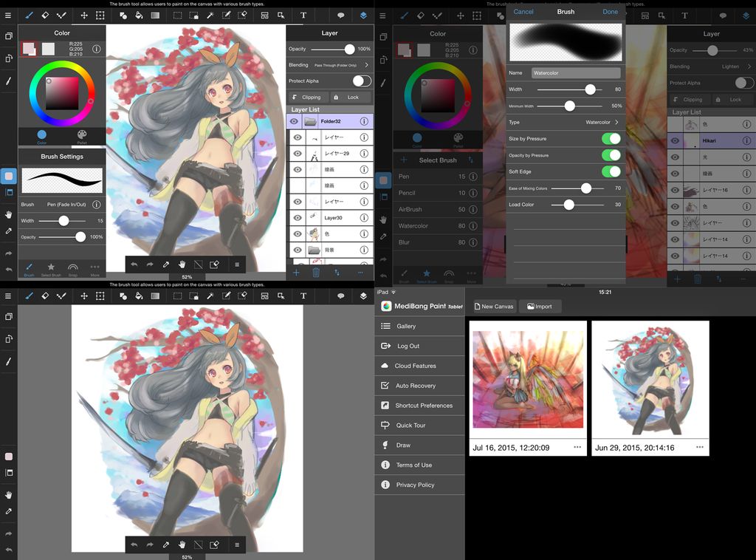The height and width of the screenshot is (560, 756).
Task: Open options dots for Jul 16, 2015 canvas
Action: 577,447
